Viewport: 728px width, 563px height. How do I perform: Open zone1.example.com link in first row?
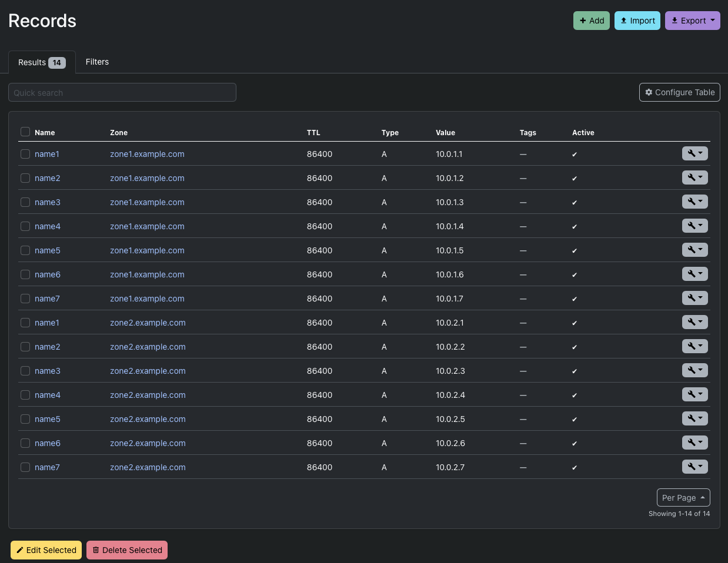click(147, 154)
